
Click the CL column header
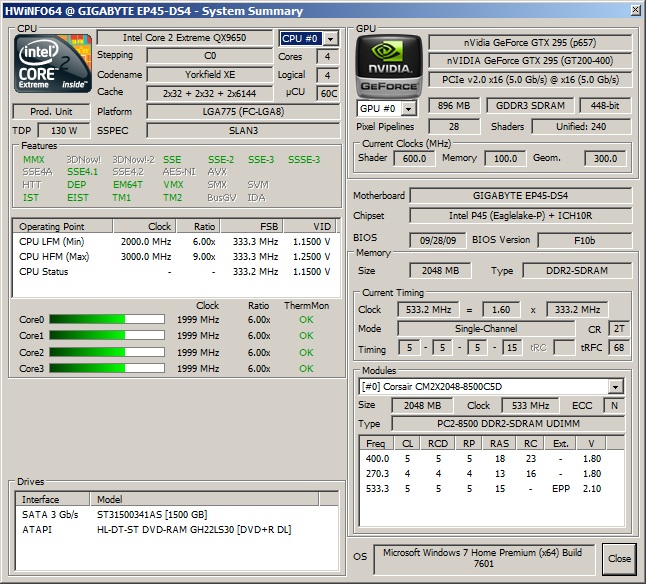tap(407, 443)
